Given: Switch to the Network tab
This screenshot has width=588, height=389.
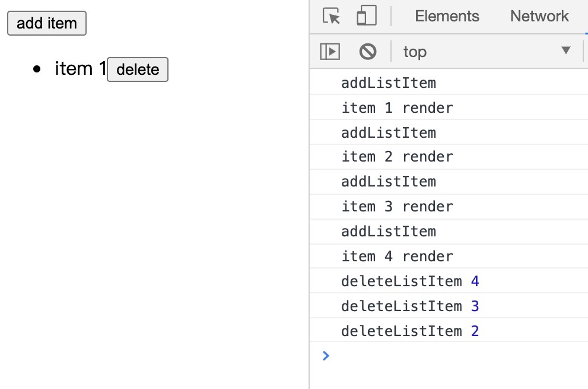Looking at the screenshot, I should tap(539, 16).
